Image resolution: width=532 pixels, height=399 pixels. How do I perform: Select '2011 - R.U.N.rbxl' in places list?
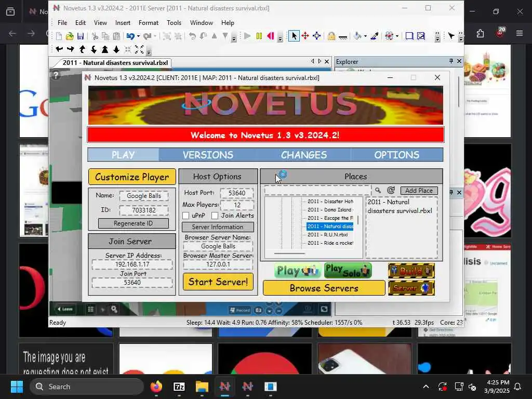click(x=328, y=234)
